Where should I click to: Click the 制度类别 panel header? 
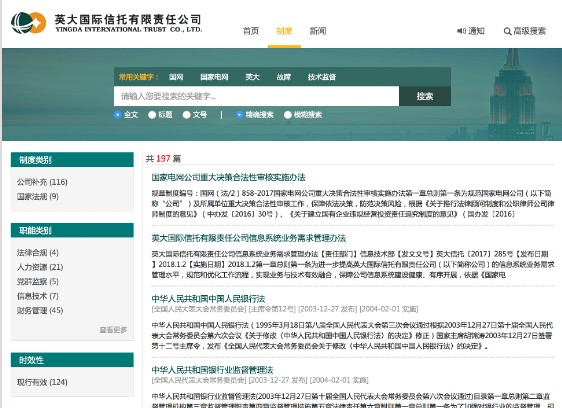pos(72,160)
